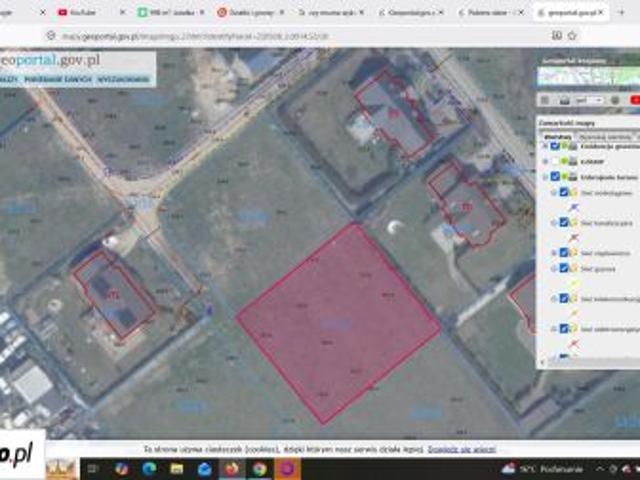This screenshot has height=480, width=640.
Task: Expand the Sieć telekomunikacyjna layer node
Action: point(554,299)
